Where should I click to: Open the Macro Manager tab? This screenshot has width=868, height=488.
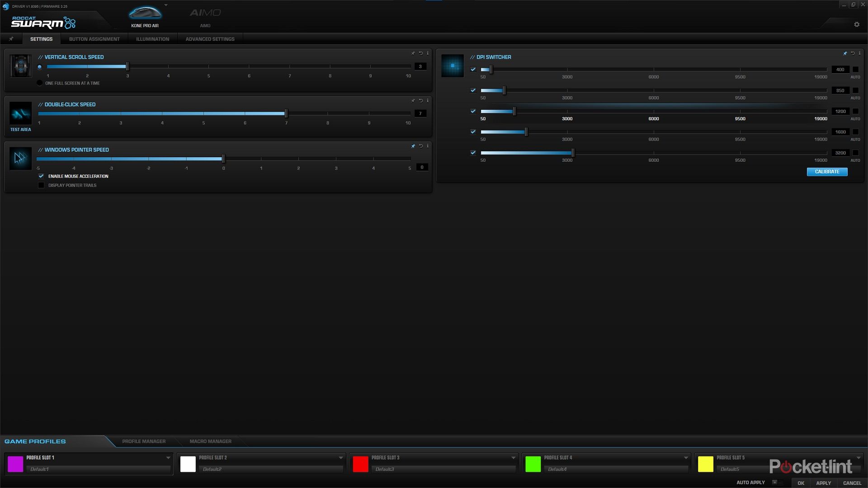point(210,441)
